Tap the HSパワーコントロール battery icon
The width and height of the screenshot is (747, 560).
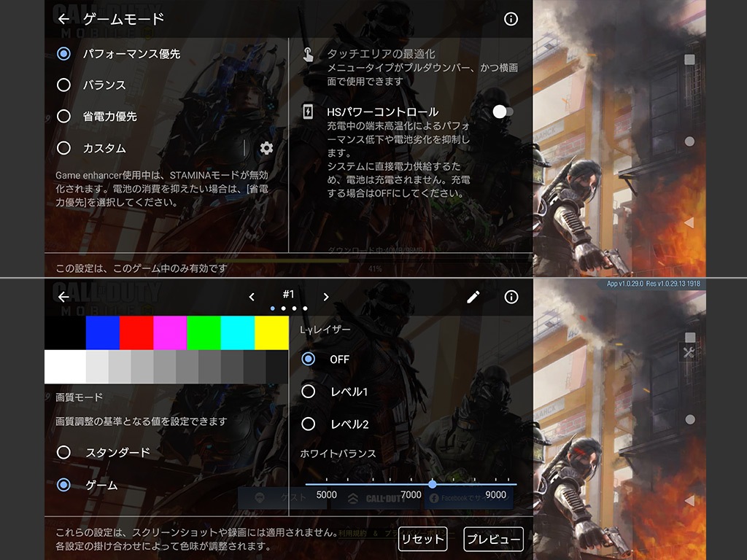point(309,112)
